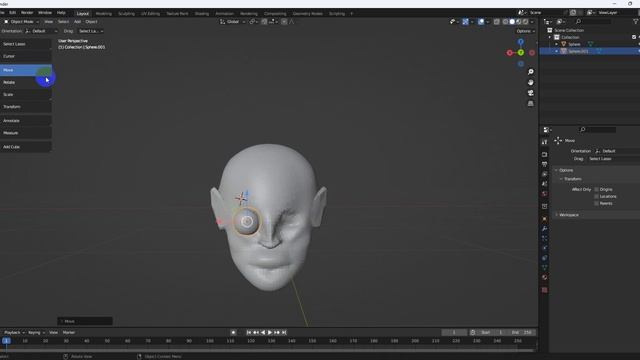Open Drag Select Lasso dropdown in header
Viewport: 640px width, 360px height.
90,31
